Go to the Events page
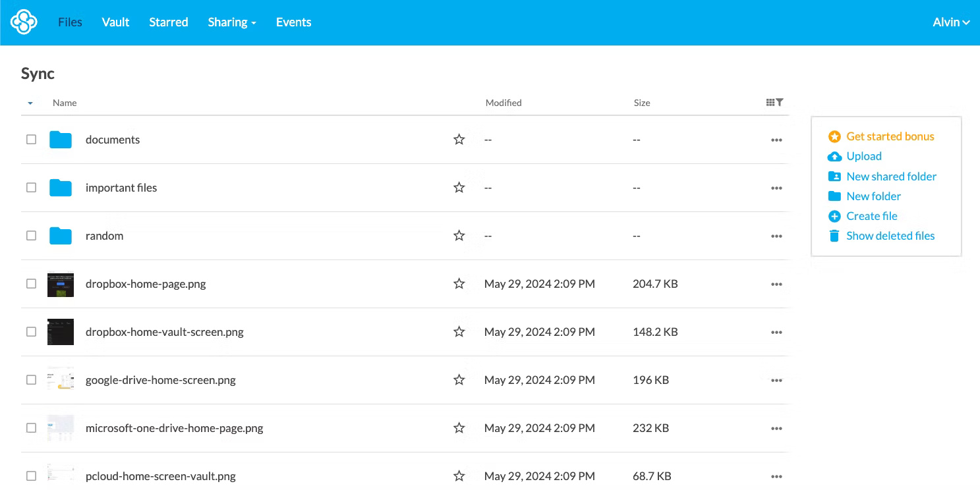This screenshot has width=980, height=490. pos(293,22)
